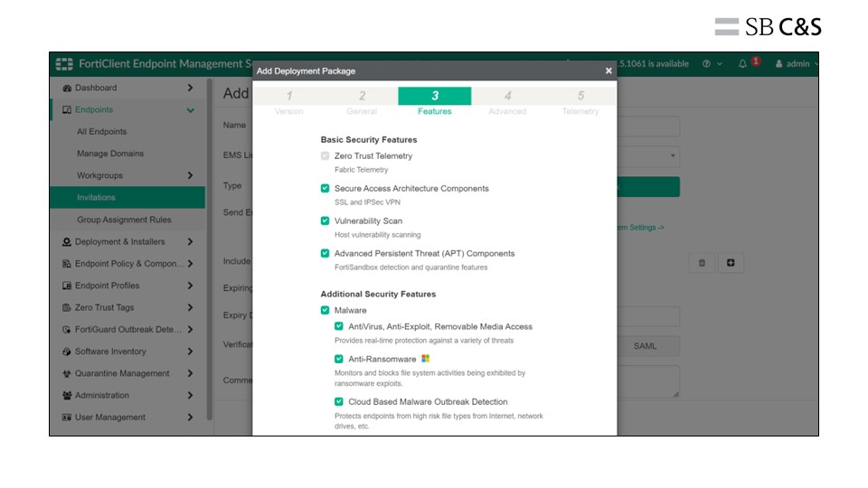The width and height of the screenshot is (868, 488).
Task: Uncheck Advanced Persistent Threat (APT) Components
Action: [325, 253]
